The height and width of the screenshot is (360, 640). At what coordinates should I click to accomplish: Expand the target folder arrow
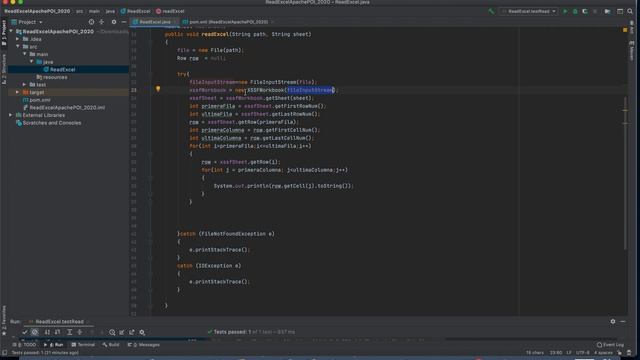coord(18,92)
